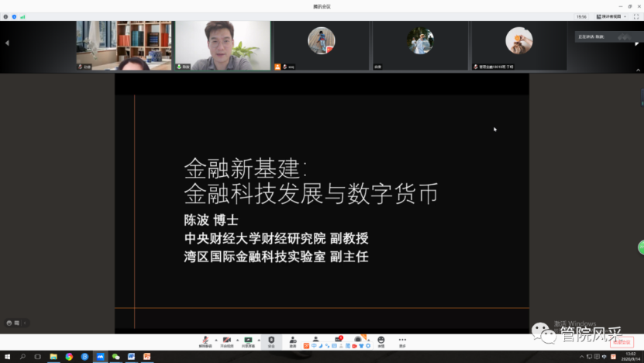Open the Security settings icon
This screenshot has height=363, width=644.
click(271, 341)
